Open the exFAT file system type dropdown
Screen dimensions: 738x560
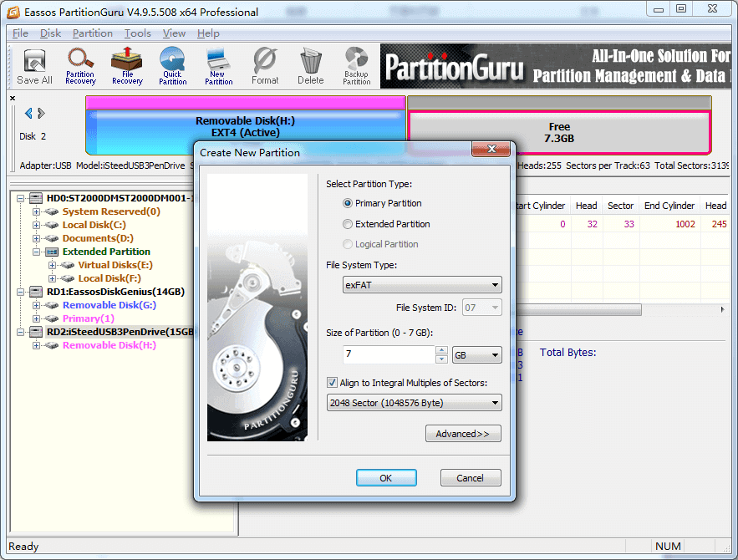tap(422, 285)
